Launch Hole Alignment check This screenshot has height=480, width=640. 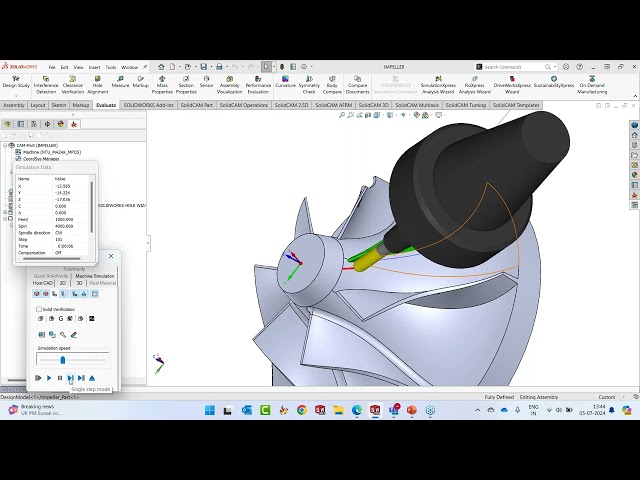[98, 85]
